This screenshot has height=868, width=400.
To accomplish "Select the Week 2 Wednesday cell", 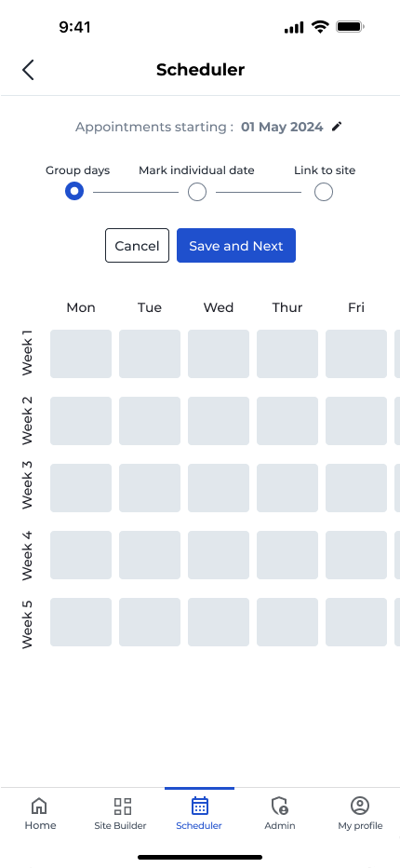I will (x=219, y=421).
